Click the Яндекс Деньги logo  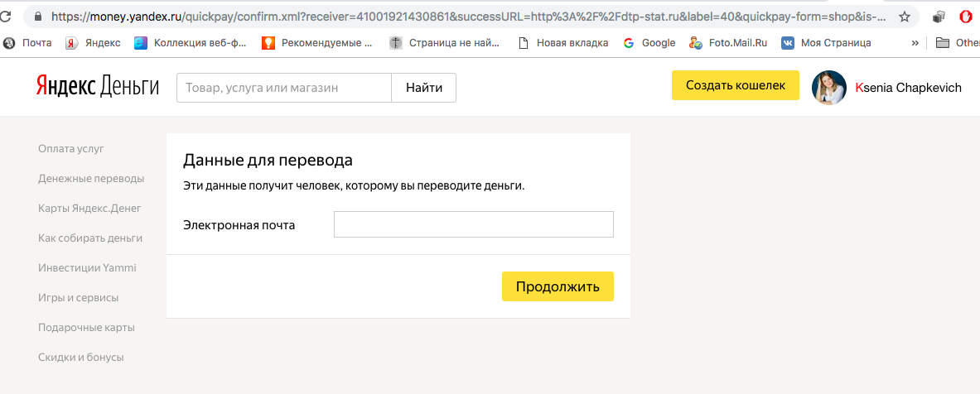[x=97, y=87]
